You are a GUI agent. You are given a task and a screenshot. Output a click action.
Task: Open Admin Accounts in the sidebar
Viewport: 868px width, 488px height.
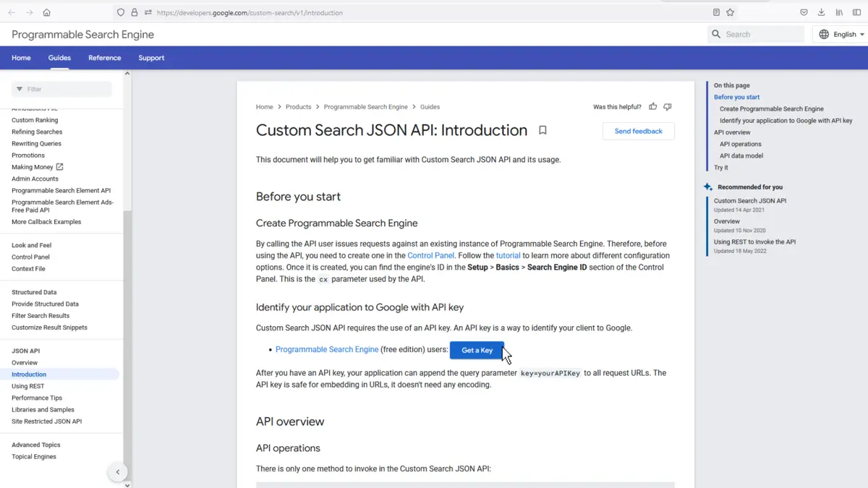[x=35, y=179]
